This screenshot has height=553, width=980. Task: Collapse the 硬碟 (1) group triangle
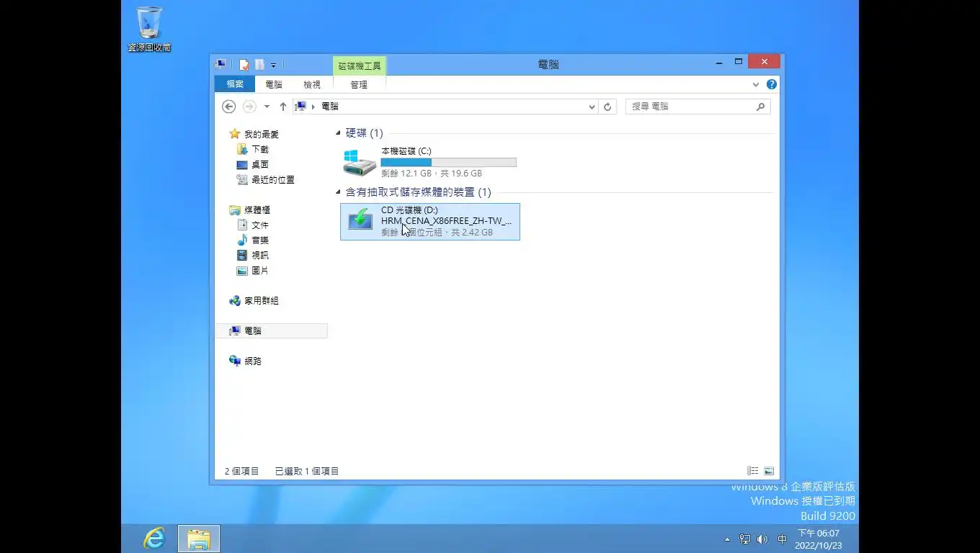[338, 133]
